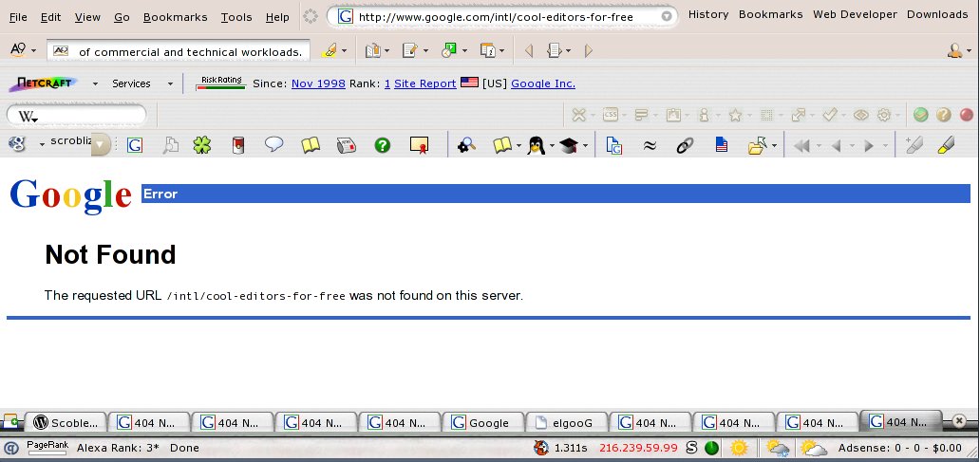
Task: Click the Risk Rating bar
Action: (221, 83)
